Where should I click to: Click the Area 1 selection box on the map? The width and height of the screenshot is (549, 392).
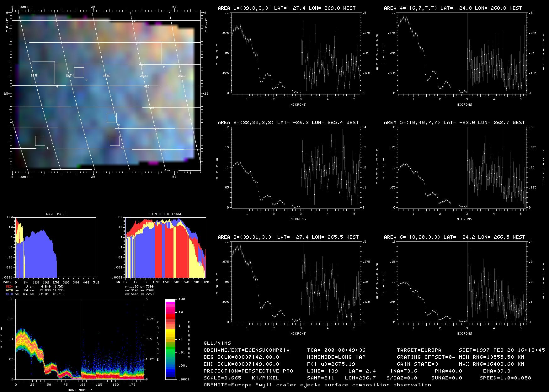click(40, 141)
